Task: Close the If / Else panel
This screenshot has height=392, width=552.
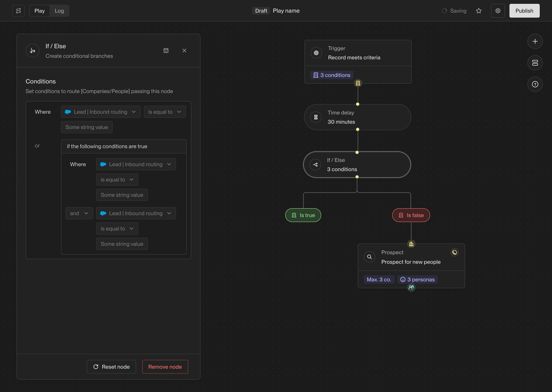Action: click(x=184, y=51)
